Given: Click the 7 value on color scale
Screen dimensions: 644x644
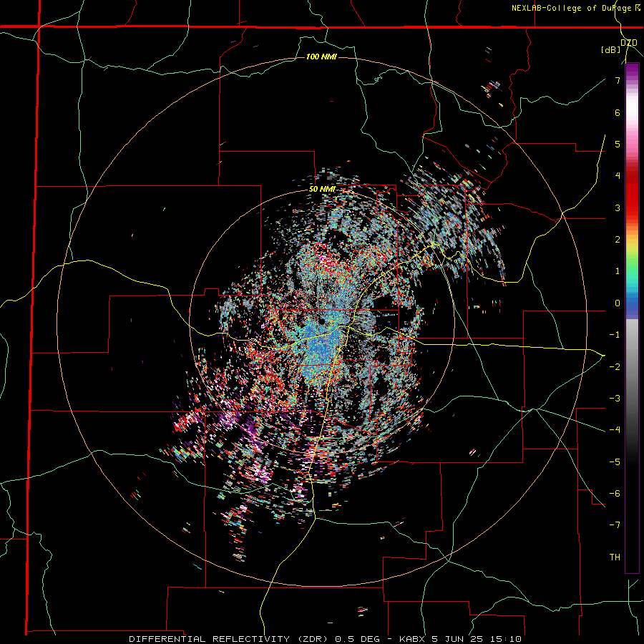Looking at the screenshot, I should click(618, 80).
